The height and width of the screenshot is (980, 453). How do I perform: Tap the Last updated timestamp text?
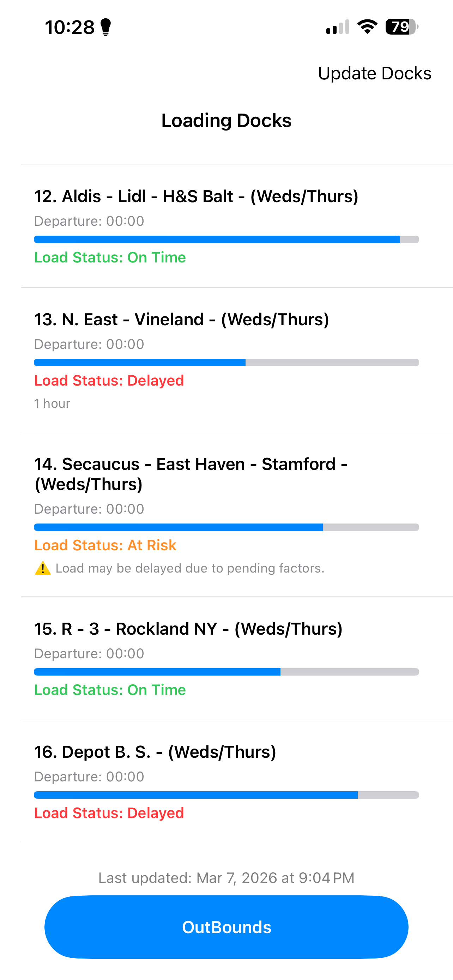pos(226,878)
